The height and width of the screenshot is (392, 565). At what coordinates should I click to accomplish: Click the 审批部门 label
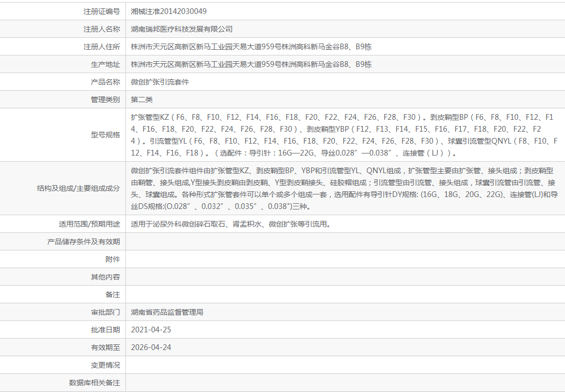[x=105, y=312]
